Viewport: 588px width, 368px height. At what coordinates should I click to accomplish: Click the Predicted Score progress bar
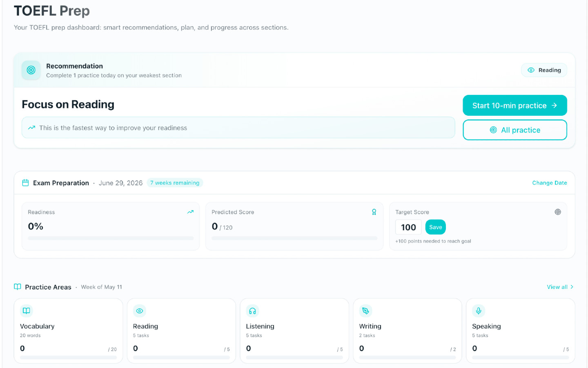coord(294,238)
